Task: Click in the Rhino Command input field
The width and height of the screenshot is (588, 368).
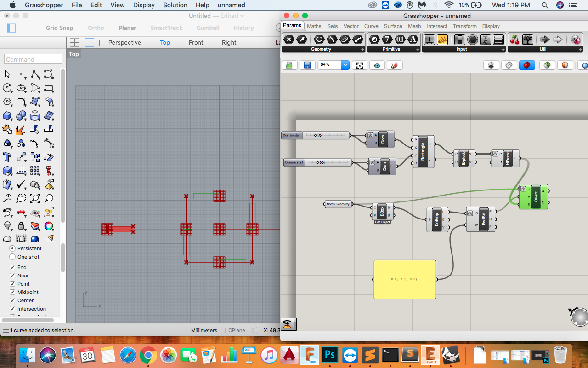Action: pos(33,59)
